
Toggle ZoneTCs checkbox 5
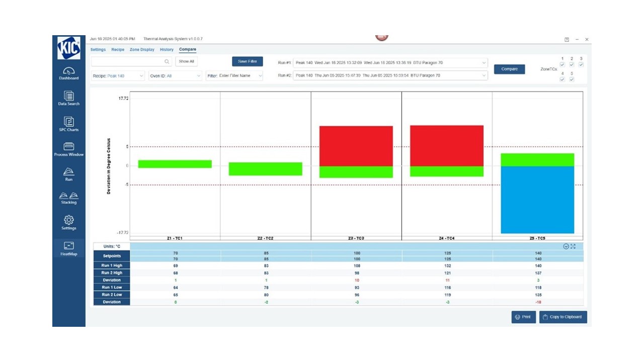coord(572,79)
